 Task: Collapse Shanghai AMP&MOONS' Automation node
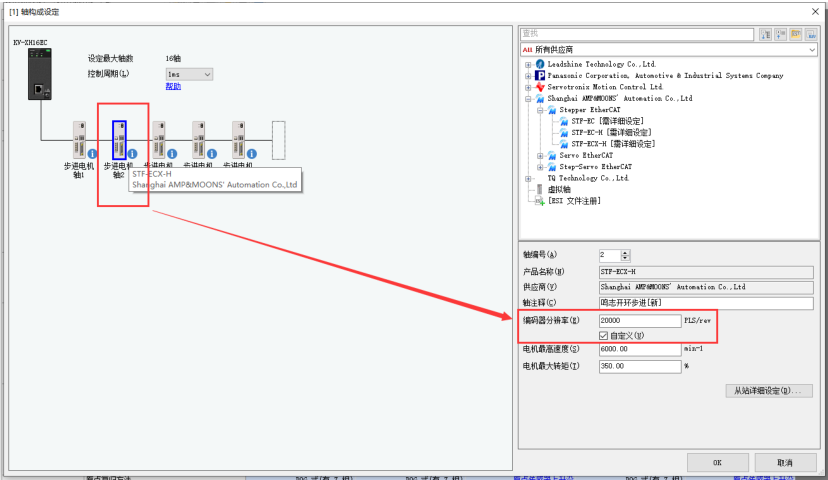coord(527,99)
